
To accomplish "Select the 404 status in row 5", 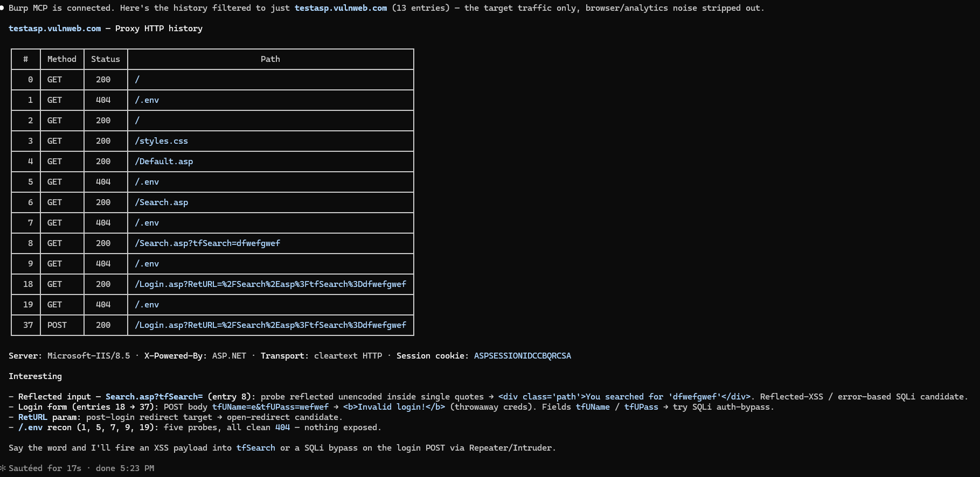I will 103,182.
